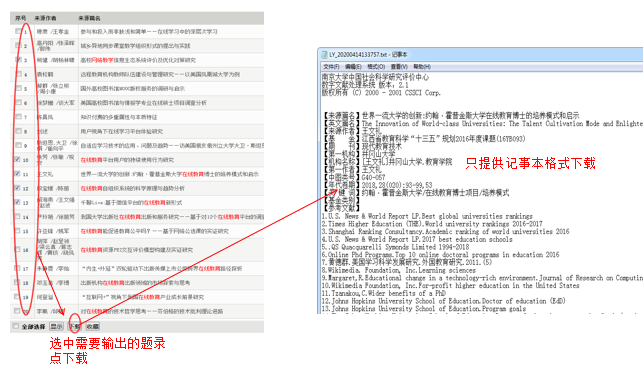The height and width of the screenshot is (367, 643).
Task: Open the row 15 article title link
Action: 155,231
